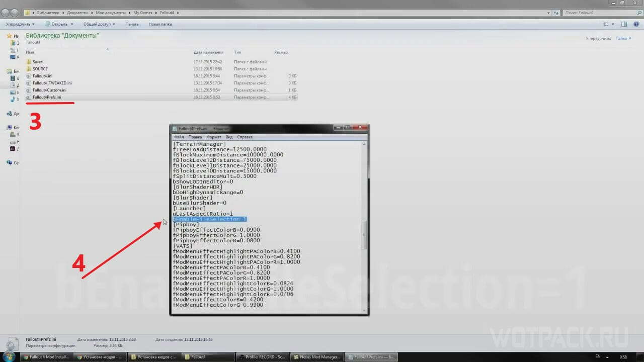Click the Новая папка button
Screen dimensions: 644x362
pyautogui.click(x=160, y=24)
